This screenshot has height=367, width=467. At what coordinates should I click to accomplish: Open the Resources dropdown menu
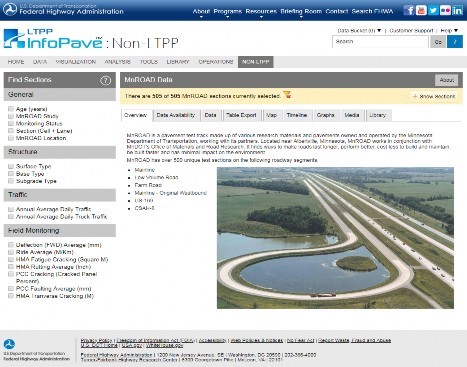point(261,12)
